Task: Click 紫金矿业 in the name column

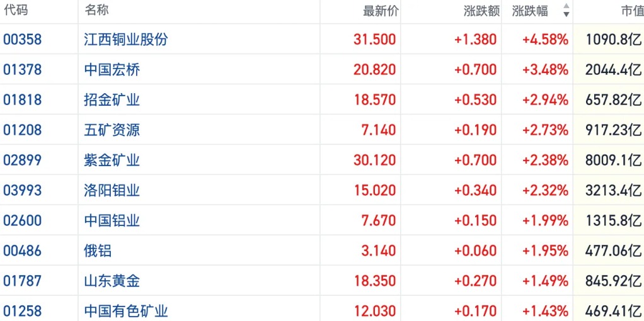Action: click(112, 160)
